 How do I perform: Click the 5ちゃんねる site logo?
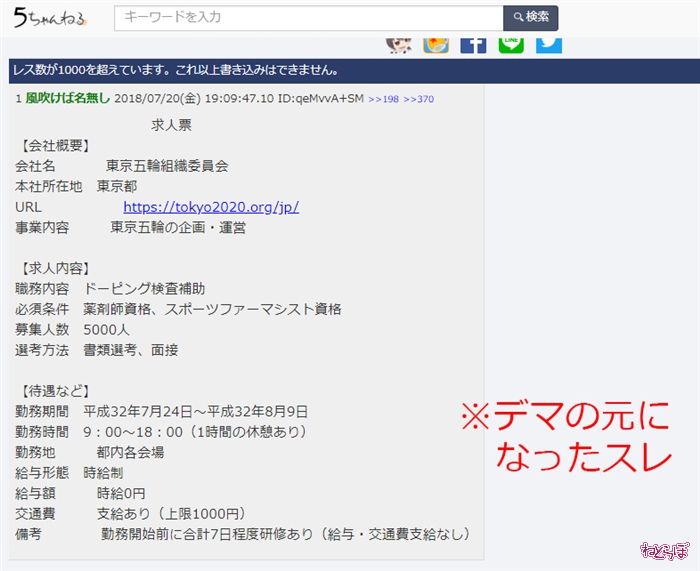[50, 17]
